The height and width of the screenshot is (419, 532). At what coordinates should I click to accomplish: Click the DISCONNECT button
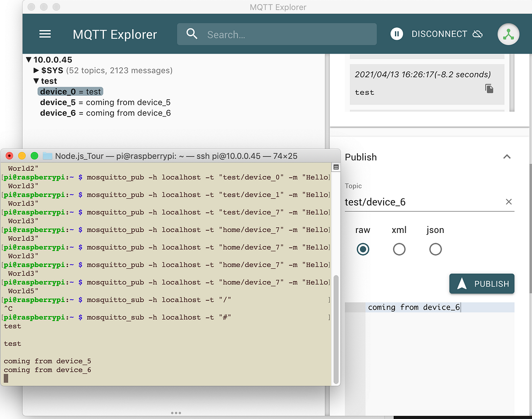(x=440, y=34)
